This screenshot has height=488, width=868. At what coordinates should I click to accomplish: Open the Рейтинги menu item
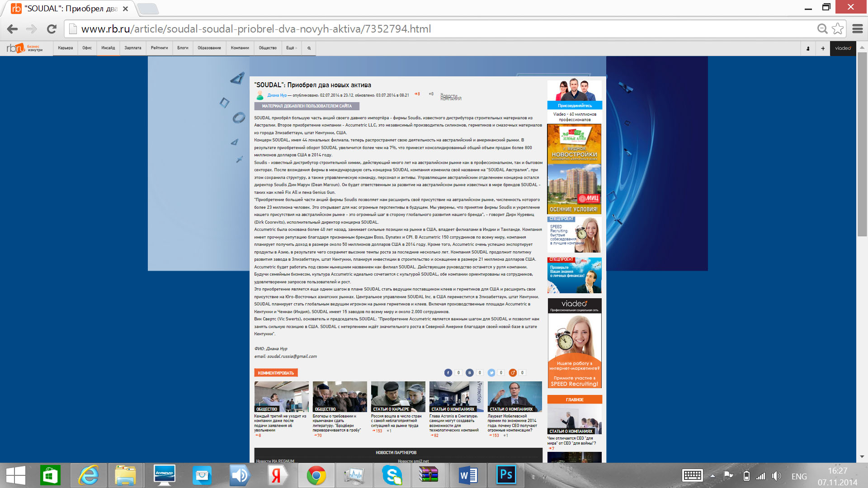click(x=160, y=48)
